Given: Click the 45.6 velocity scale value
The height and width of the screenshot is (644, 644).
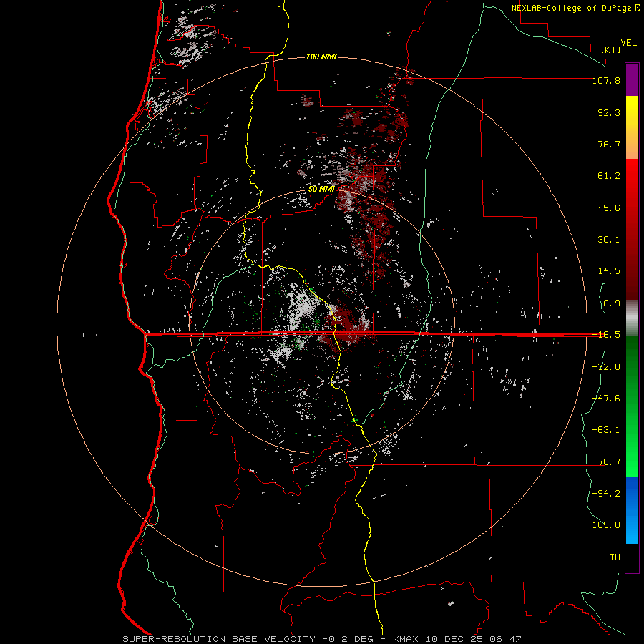Looking at the screenshot, I should point(609,208).
